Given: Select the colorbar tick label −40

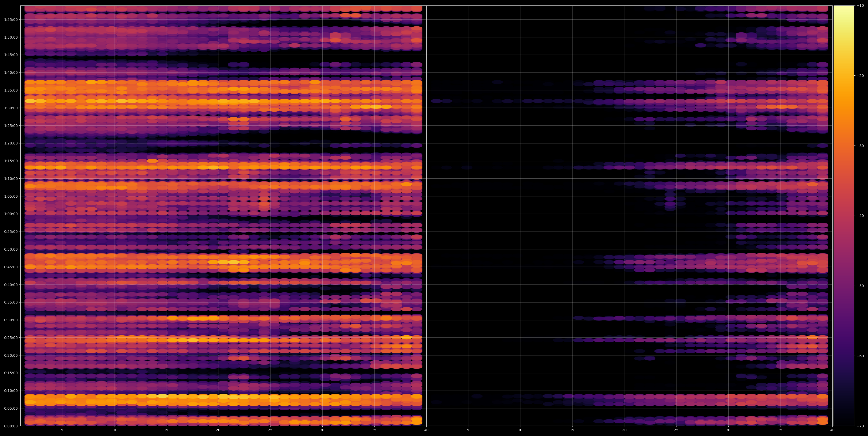Looking at the screenshot, I should point(860,216).
